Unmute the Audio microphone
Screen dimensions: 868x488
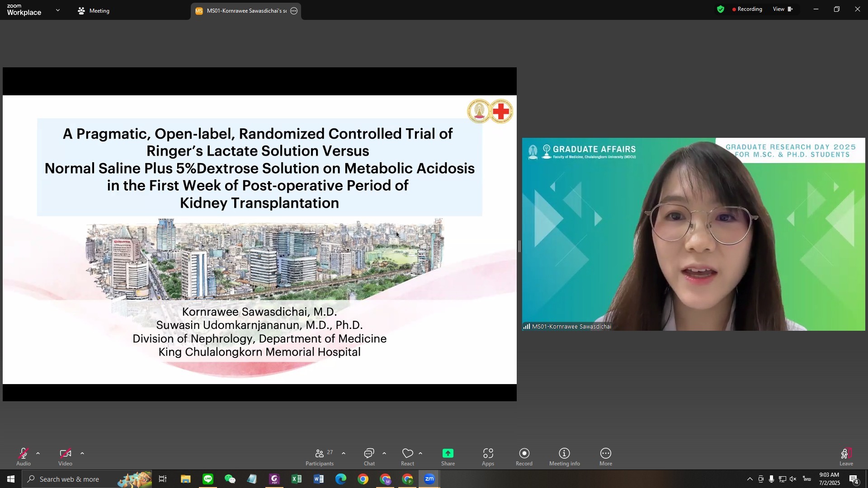[24, 457]
